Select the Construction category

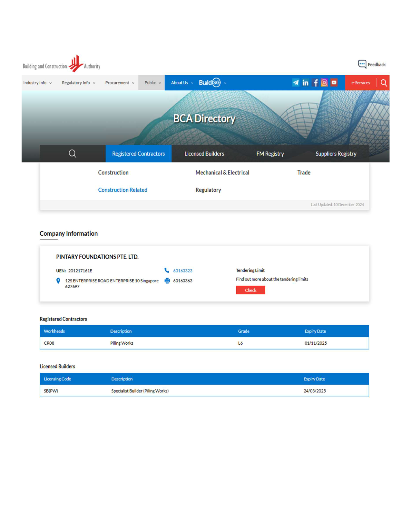pos(113,172)
